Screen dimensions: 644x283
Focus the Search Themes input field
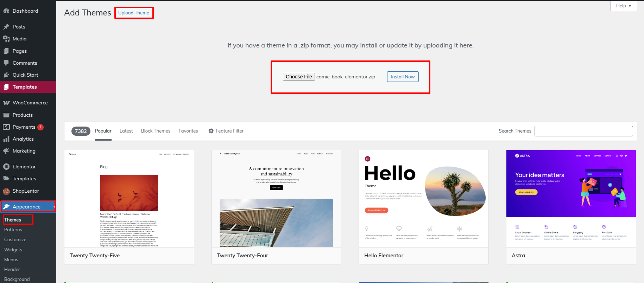(583, 131)
